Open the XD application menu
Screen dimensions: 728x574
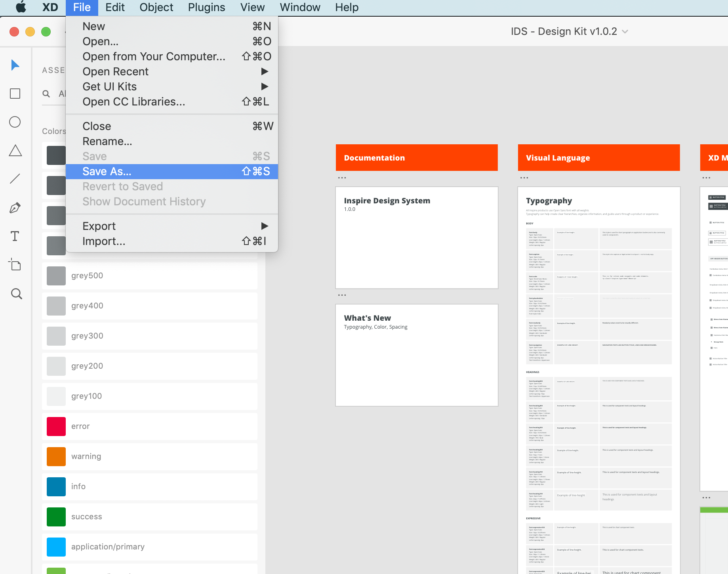pos(50,7)
